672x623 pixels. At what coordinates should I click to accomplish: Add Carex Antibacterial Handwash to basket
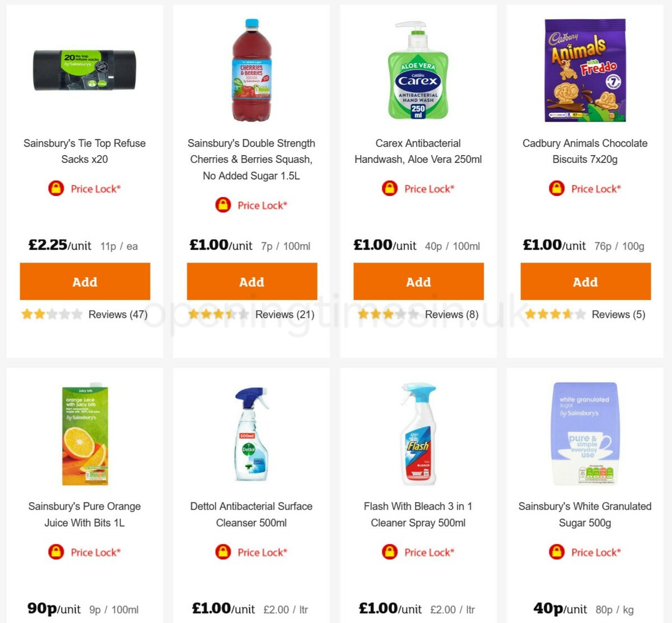point(418,282)
